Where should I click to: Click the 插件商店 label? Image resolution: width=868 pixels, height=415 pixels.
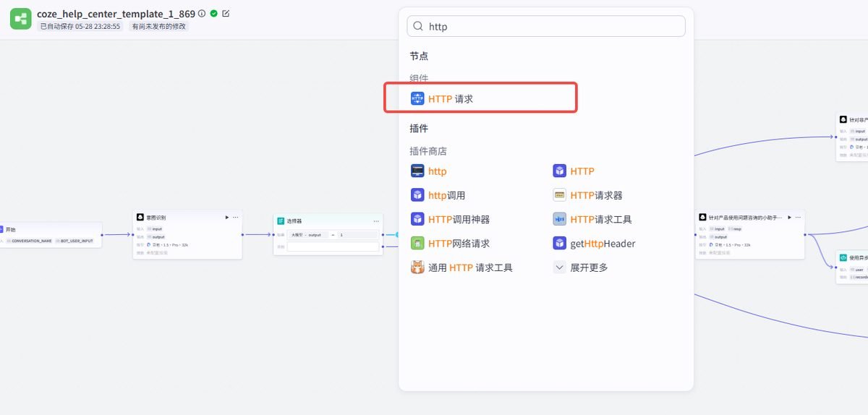tap(428, 151)
